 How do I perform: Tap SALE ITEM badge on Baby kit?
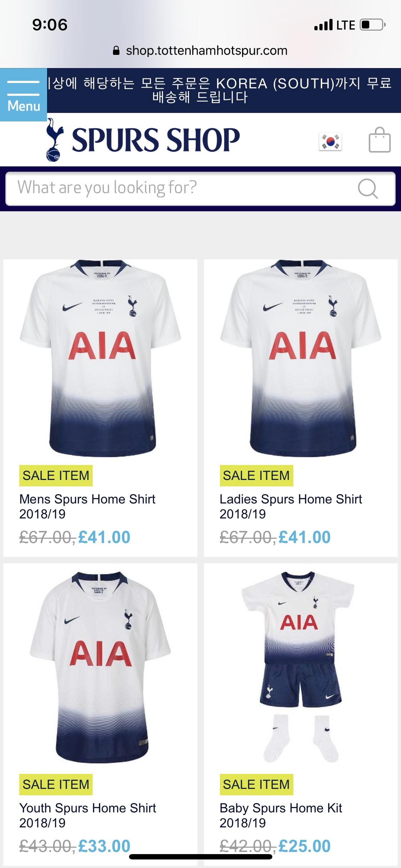(x=256, y=784)
